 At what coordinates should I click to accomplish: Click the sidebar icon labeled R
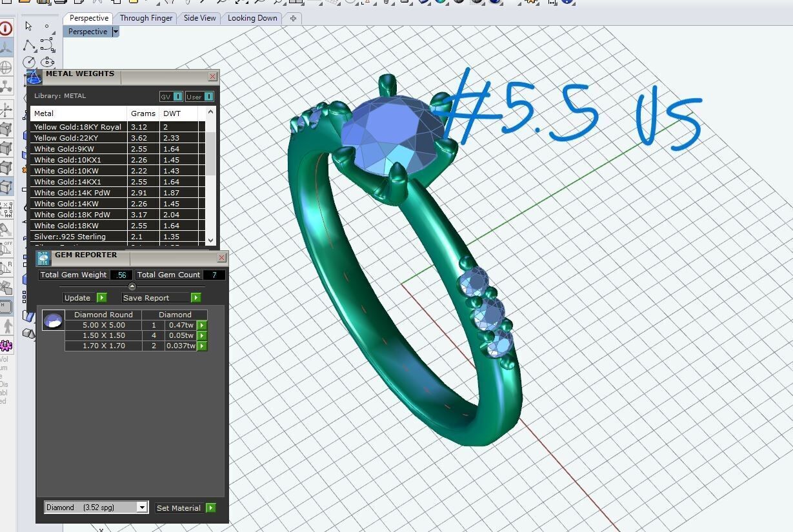[6, 268]
